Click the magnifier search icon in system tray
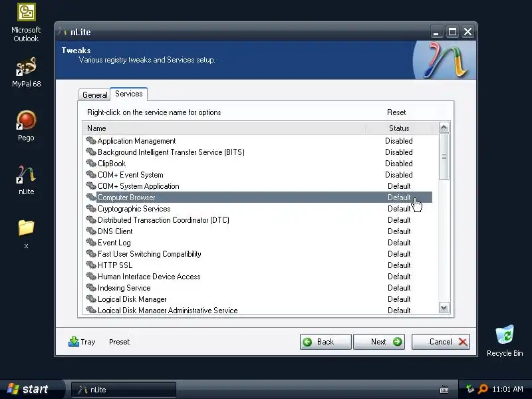532x399 pixels. [x=483, y=389]
